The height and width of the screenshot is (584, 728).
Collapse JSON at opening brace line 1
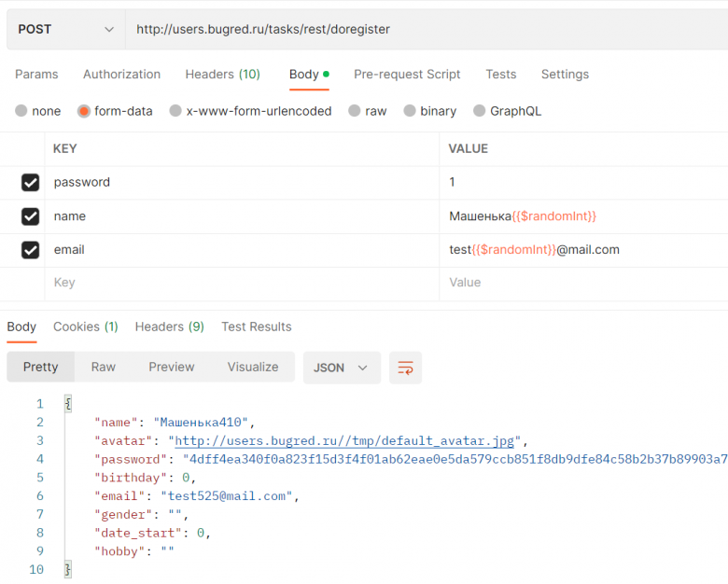68,403
